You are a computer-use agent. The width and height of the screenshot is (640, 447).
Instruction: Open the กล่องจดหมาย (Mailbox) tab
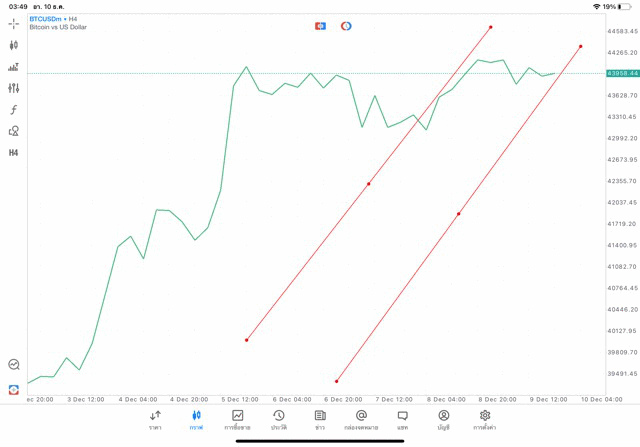click(x=361, y=419)
